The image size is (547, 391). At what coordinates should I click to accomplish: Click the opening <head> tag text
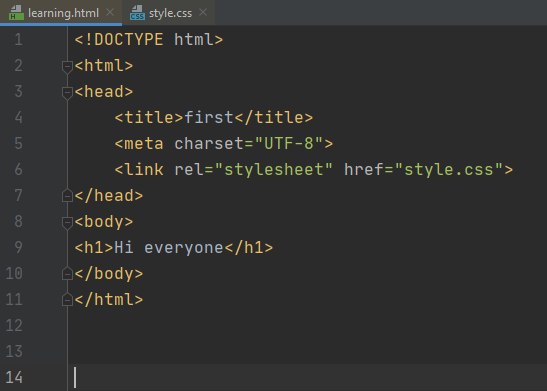point(104,92)
